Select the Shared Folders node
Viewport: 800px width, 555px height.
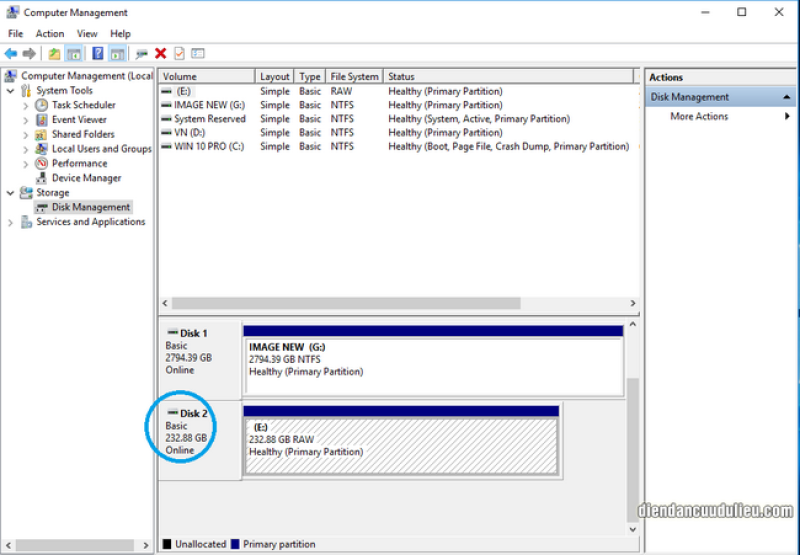tap(83, 134)
